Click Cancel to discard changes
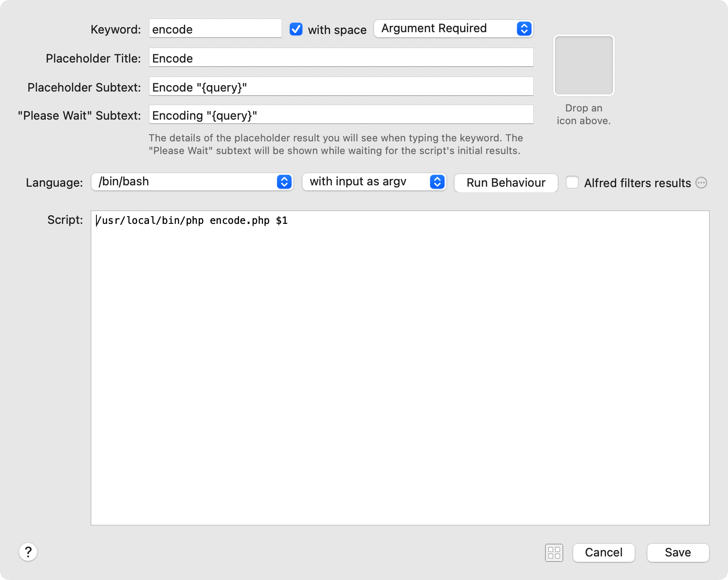The height and width of the screenshot is (580, 728). pos(604,553)
